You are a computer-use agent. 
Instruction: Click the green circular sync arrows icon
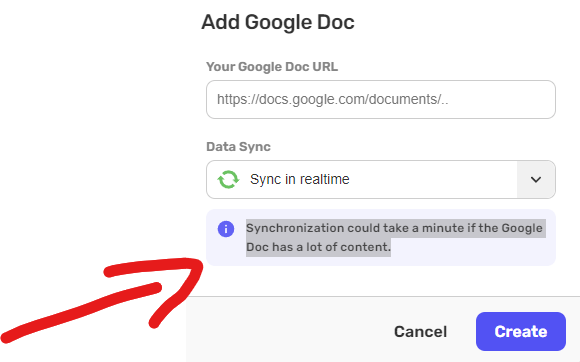click(228, 179)
